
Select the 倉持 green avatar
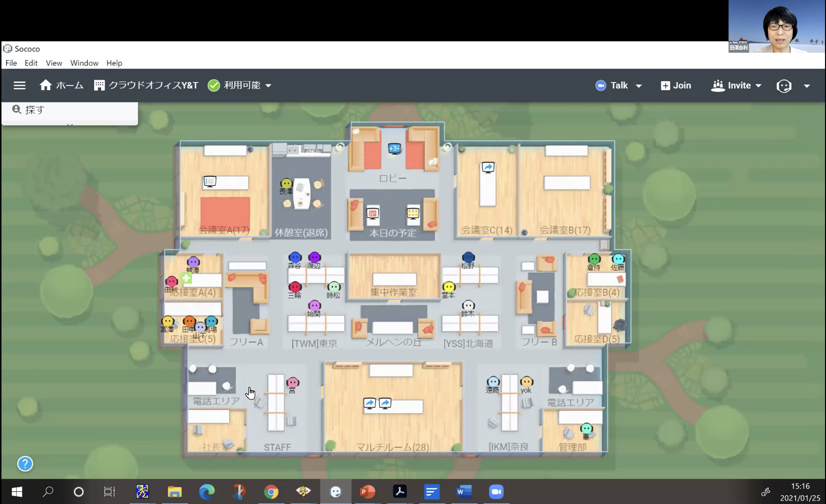coord(594,259)
